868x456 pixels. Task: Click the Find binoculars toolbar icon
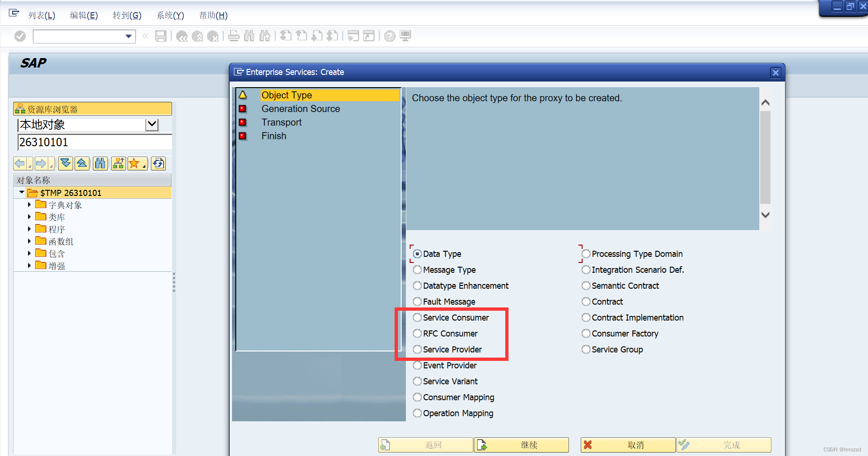pyautogui.click(x=249, y=36)
